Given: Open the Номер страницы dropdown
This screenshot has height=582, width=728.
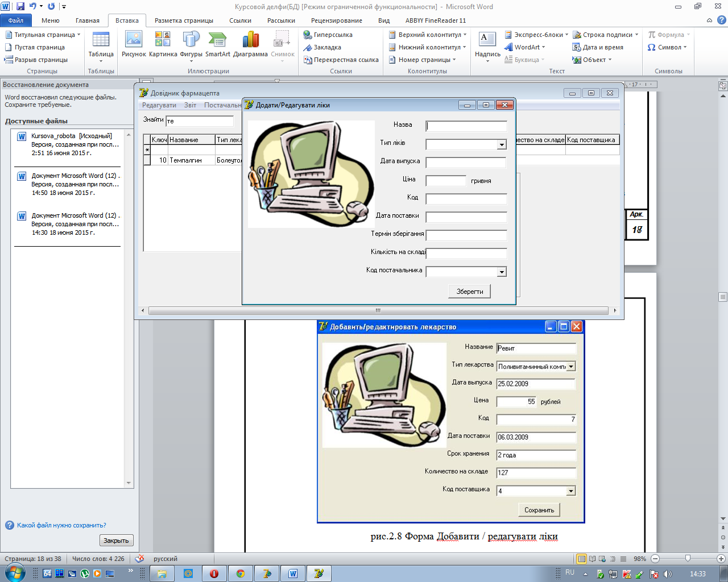Looking at the screenshot, I should point(454,60).
